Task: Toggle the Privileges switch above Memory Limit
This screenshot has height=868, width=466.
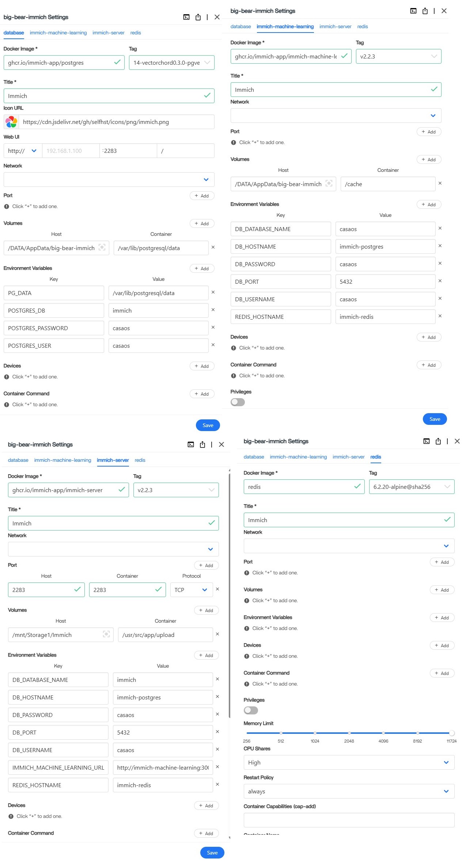Action: 251,710
